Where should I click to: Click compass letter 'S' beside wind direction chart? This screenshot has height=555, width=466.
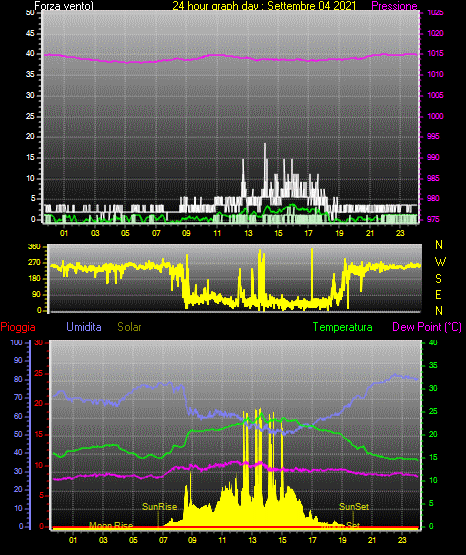438,279
